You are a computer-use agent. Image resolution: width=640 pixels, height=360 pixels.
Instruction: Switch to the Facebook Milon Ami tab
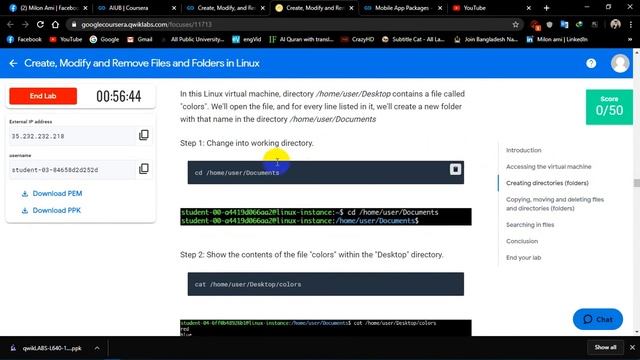click(49, 8)
